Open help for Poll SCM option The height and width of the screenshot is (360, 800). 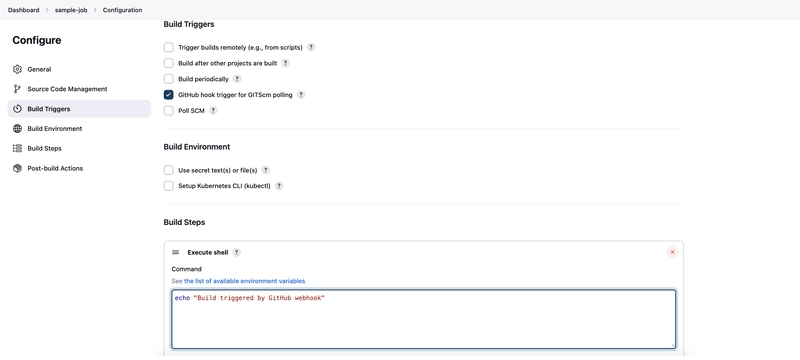tap(213, 111)
